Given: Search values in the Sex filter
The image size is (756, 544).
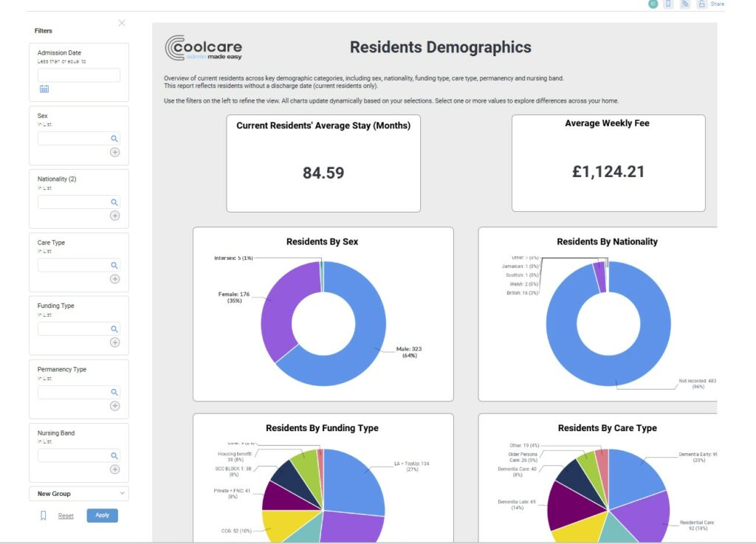Looking at the screenshot, I should coord(114,139).
